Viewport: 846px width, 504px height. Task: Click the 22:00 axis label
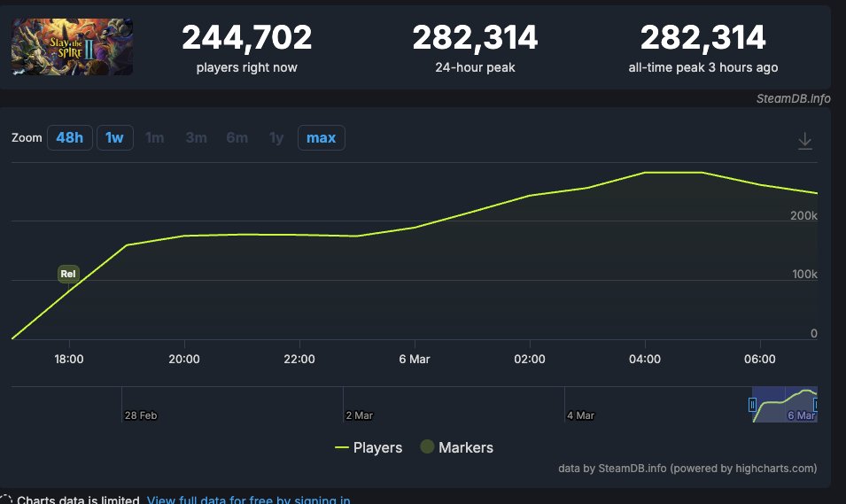tap(299, 359)
